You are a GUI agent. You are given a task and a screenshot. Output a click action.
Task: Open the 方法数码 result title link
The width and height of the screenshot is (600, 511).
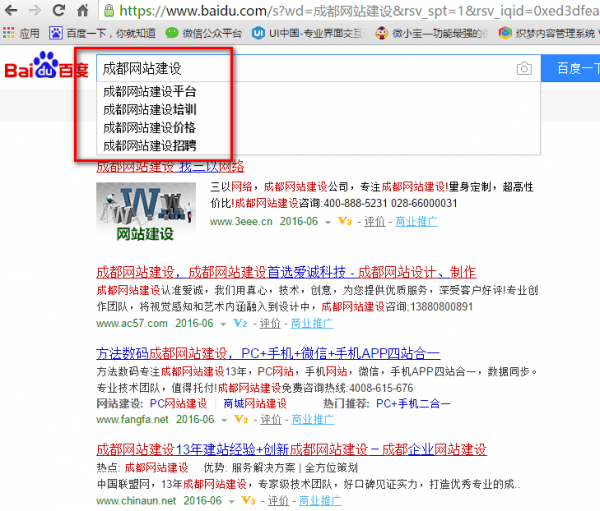(268, 353)
